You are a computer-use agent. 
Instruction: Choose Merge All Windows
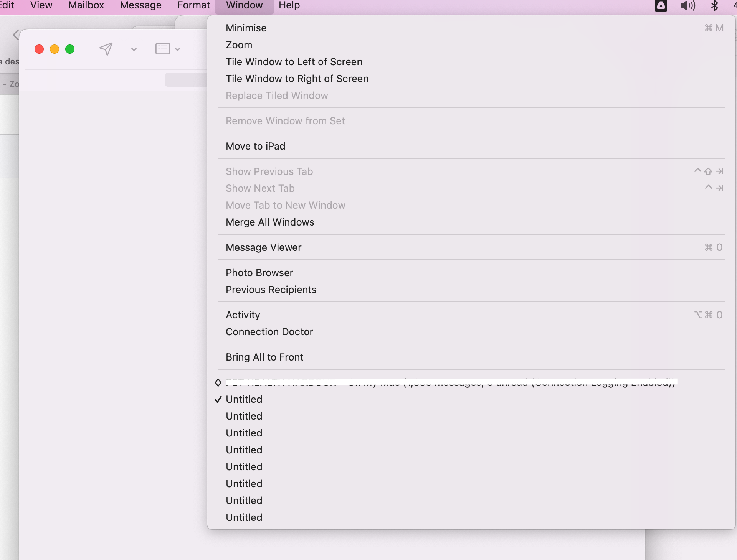tap(270, 222)
